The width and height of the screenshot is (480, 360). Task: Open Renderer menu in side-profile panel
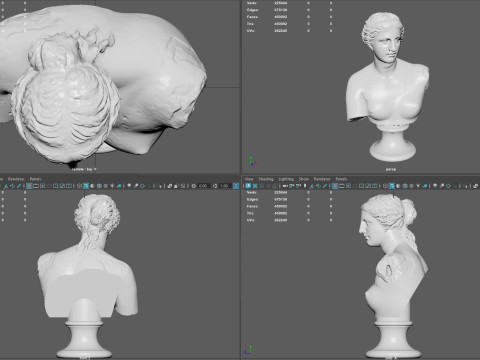322,179
